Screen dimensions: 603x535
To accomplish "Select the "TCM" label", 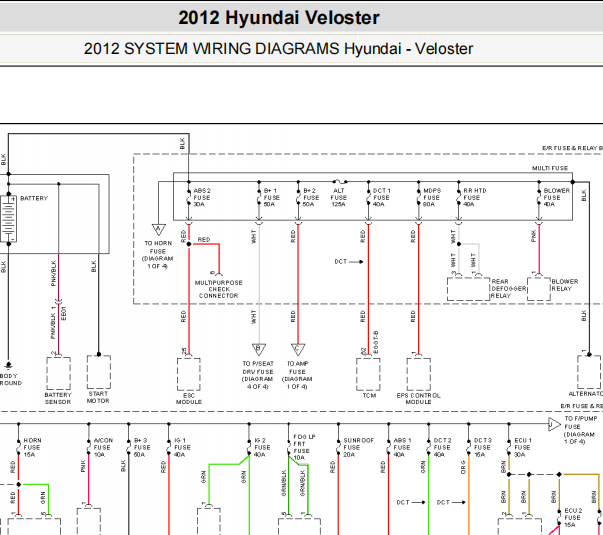I will 369,395.
